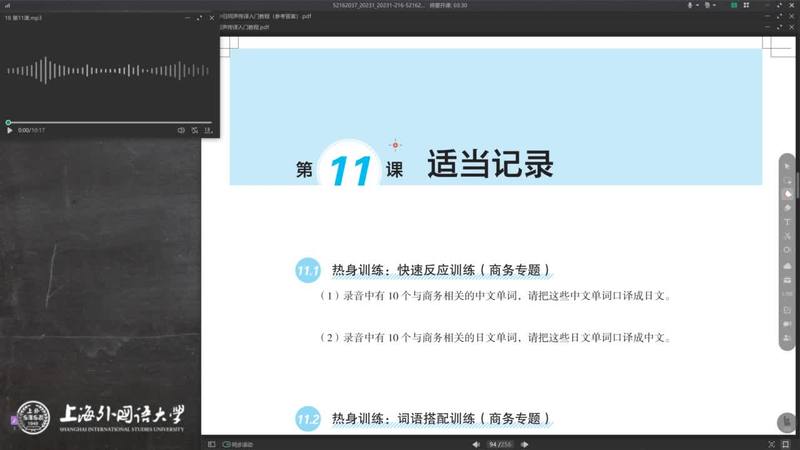Select the highlighter tool in the annotation toolbar
This screenshot has width=800, height=450.
[788, 193]
